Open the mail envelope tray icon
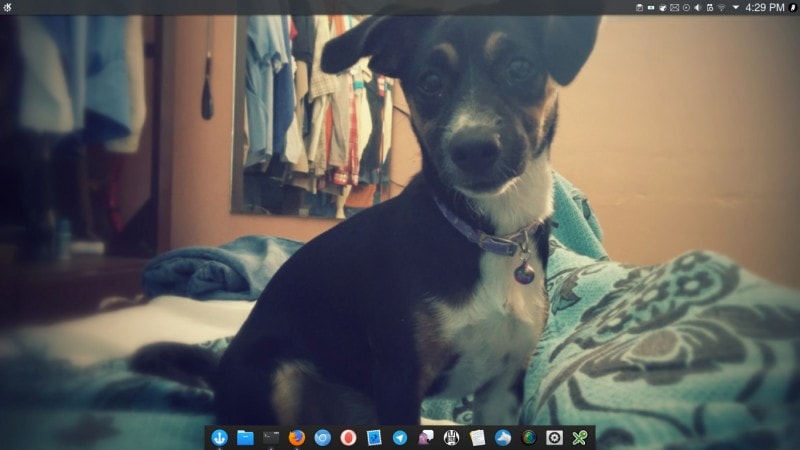This screenshot has height=450, width=800. (x=674, y=8)
